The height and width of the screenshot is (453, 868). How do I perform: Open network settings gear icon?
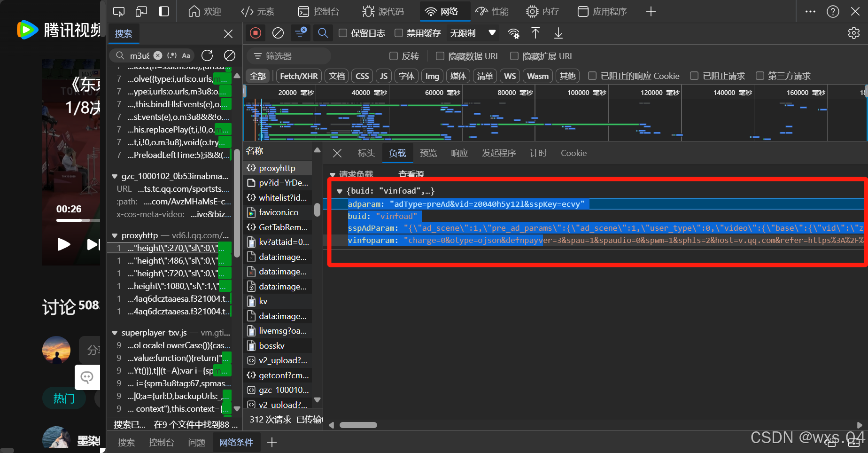[x=854, y=33]
